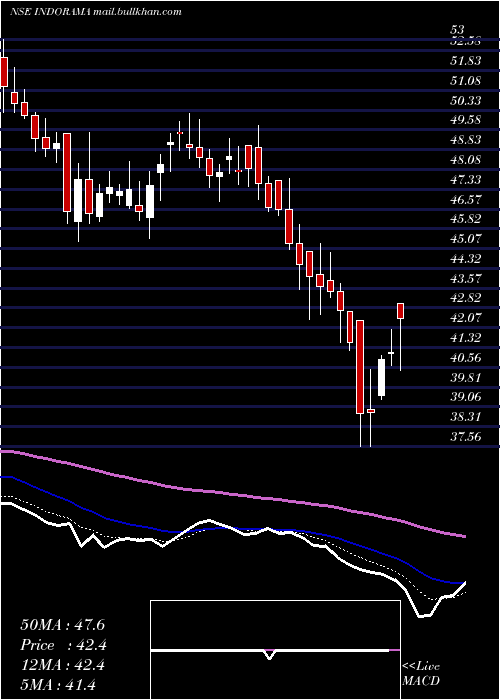Select the 5MA : 41.4 readout
500x700 pixels.
58,685
